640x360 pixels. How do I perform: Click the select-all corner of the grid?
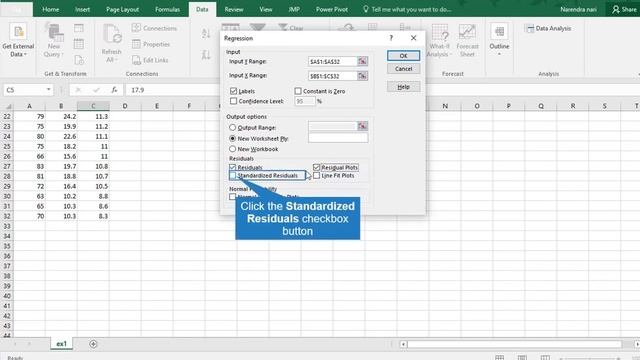[x=7, y=106]
